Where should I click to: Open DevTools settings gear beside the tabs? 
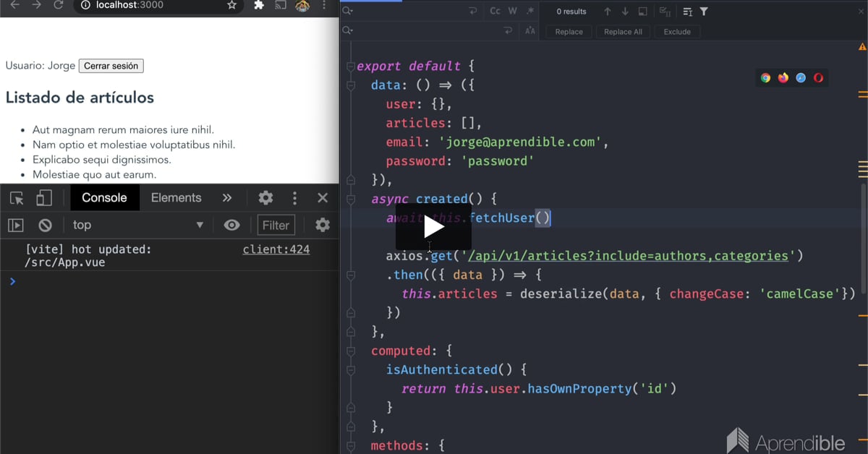[x=265, y=198]
